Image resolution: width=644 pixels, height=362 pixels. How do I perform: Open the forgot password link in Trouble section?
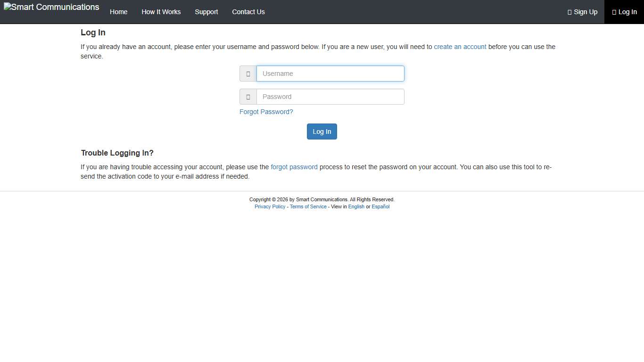pos(294,167)
